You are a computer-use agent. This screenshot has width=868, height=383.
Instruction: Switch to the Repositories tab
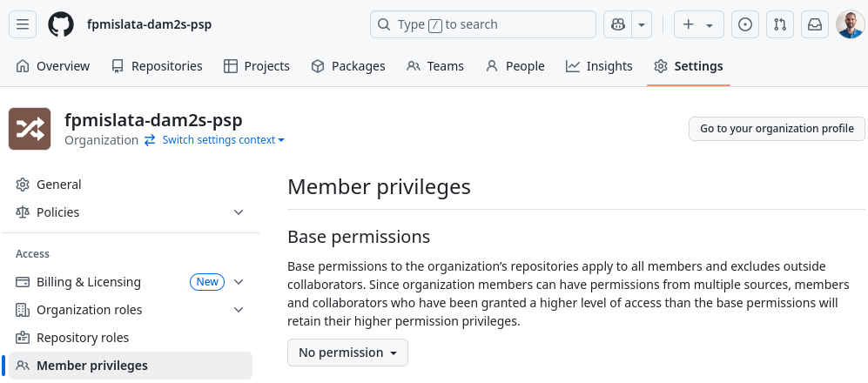pos(157,66)
